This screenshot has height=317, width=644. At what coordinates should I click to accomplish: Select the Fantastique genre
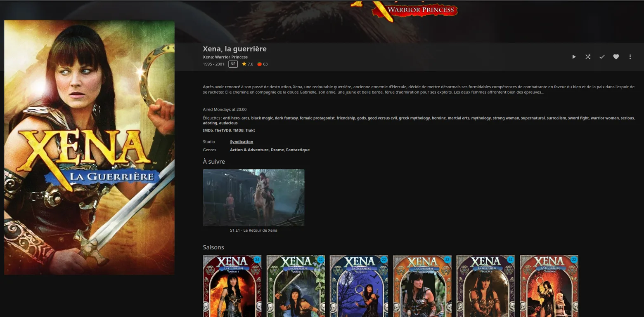(298, 150)
